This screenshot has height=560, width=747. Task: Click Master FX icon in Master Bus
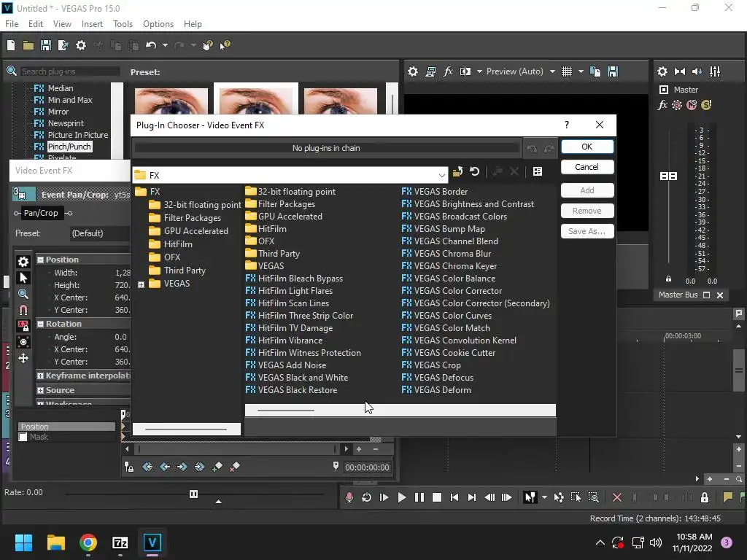pyautogui.click(x=662, y=105)
